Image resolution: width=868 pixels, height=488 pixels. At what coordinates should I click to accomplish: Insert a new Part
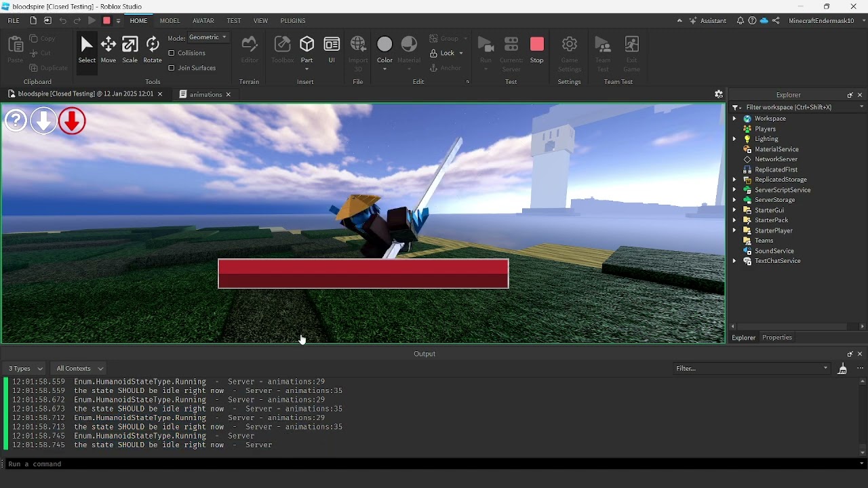(307, 47)
